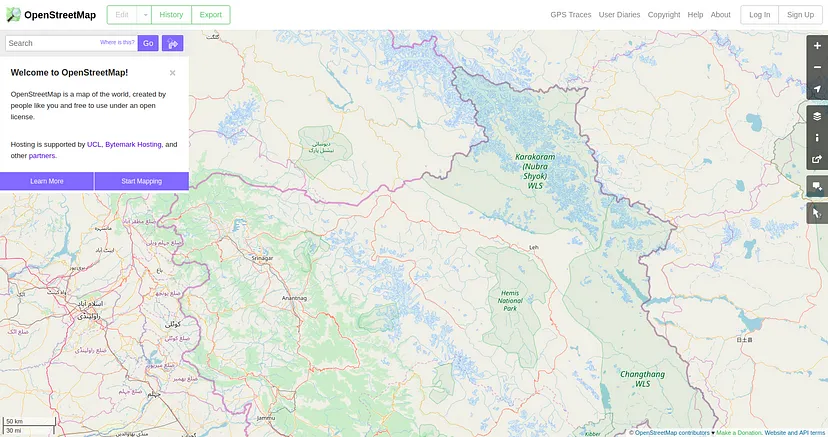This screenshot has height=437, width=828.
Task: Click the Jammu map label
Action: pyautogui.click(x=266, y=418)
